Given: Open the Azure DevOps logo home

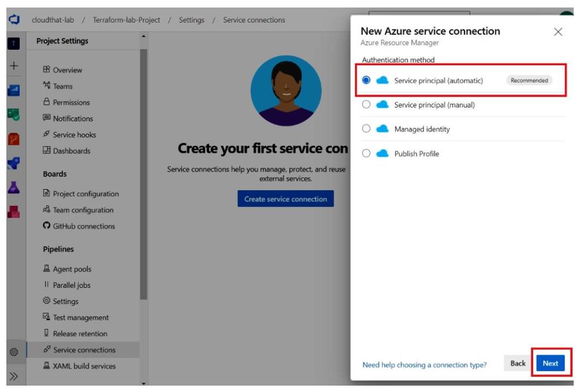Looking at the screenshot, I should pos(14,20).
